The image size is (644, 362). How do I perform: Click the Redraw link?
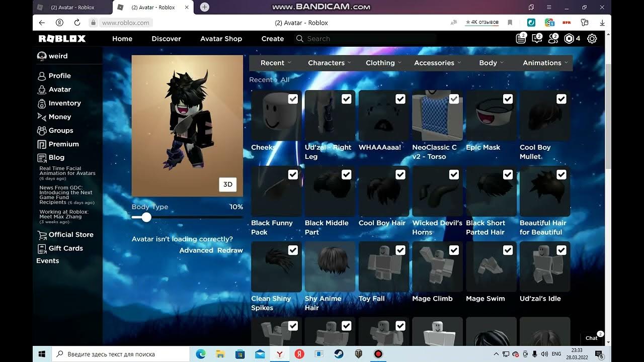click(230, 250)
